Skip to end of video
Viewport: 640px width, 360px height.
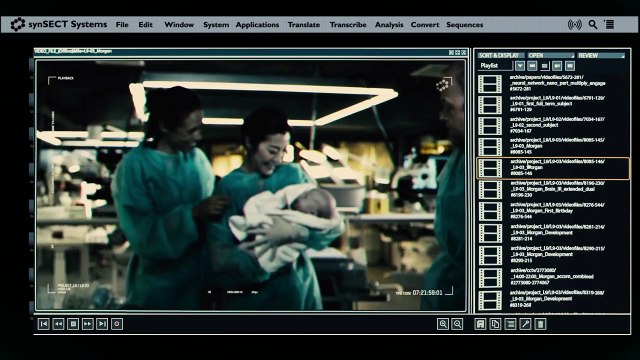[102, 324]
